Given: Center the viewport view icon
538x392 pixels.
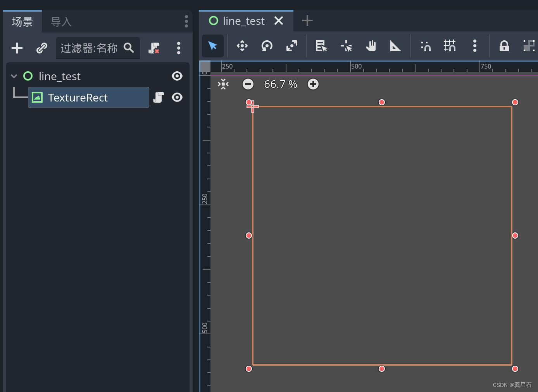Looking at the screenshot, I should pos(223,84).
